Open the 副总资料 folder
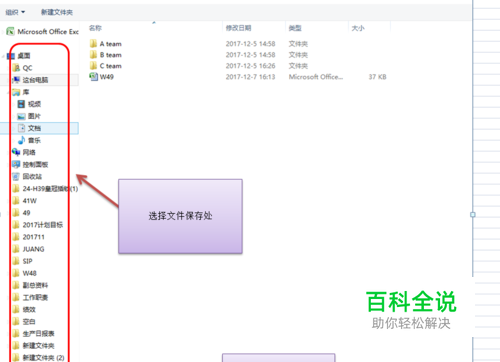The image size is (500, 362). (x=30, y=285)
